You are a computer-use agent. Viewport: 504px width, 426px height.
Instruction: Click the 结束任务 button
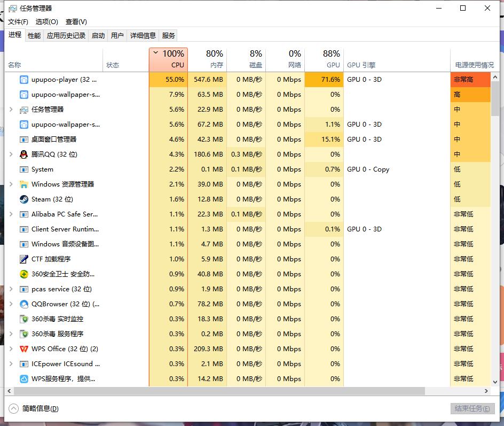coord(472,408)
